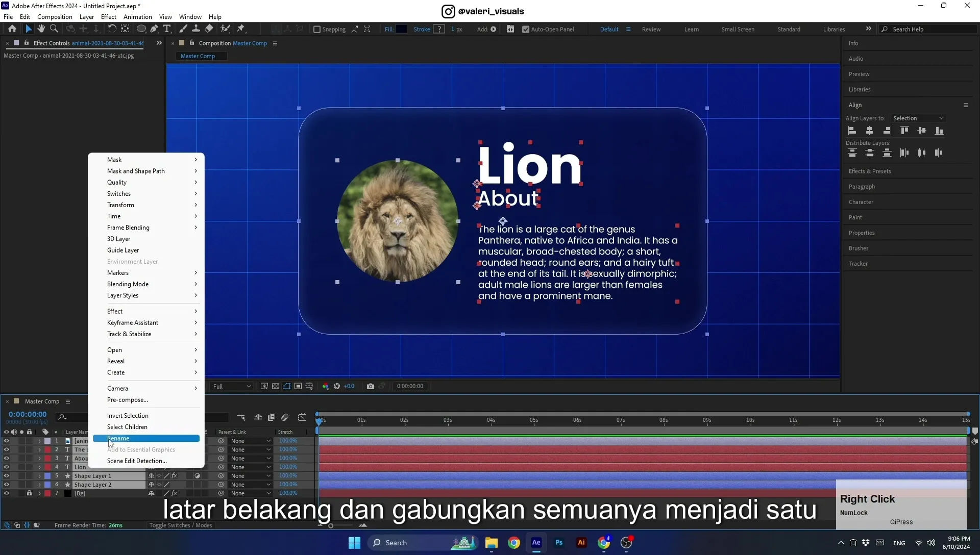Viewport: 980px width, 555px height.
Task: Open the Character panel
Action: [861, 202]
